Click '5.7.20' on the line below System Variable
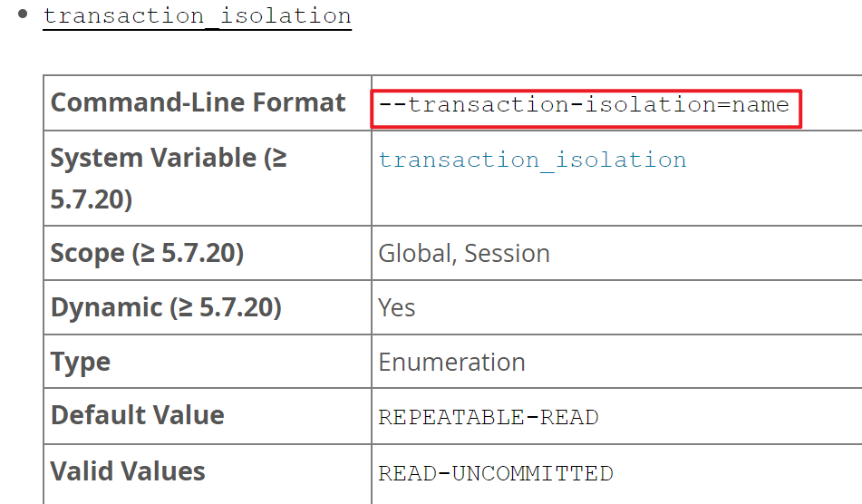This screenshot has width=862, height=504. (x=91, y=199)
